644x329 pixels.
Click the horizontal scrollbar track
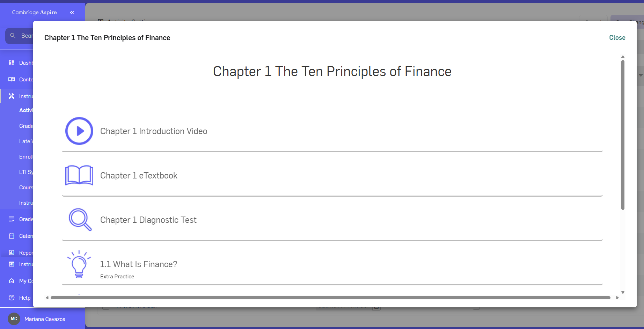pyautogui.click(x=330, y=298)
